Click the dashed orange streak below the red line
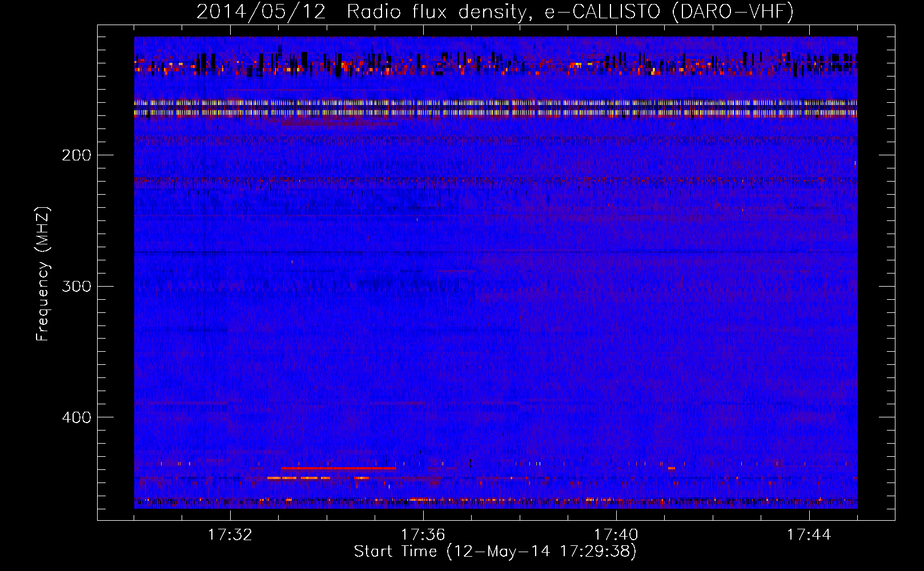924x571 pixels. 318,477
